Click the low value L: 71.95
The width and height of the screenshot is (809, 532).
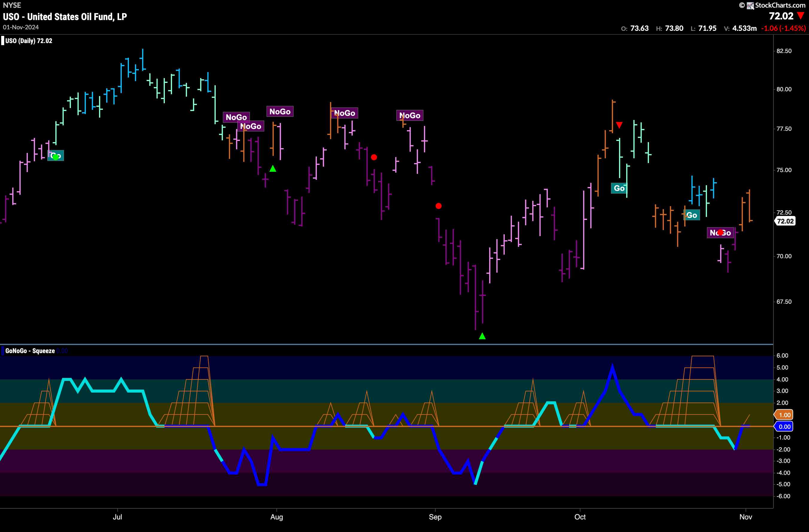pos(703,28)
